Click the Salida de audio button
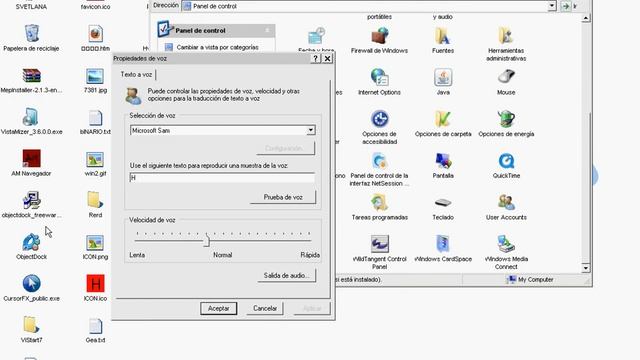Screen dimensions: 640x360 coord(287,276)
